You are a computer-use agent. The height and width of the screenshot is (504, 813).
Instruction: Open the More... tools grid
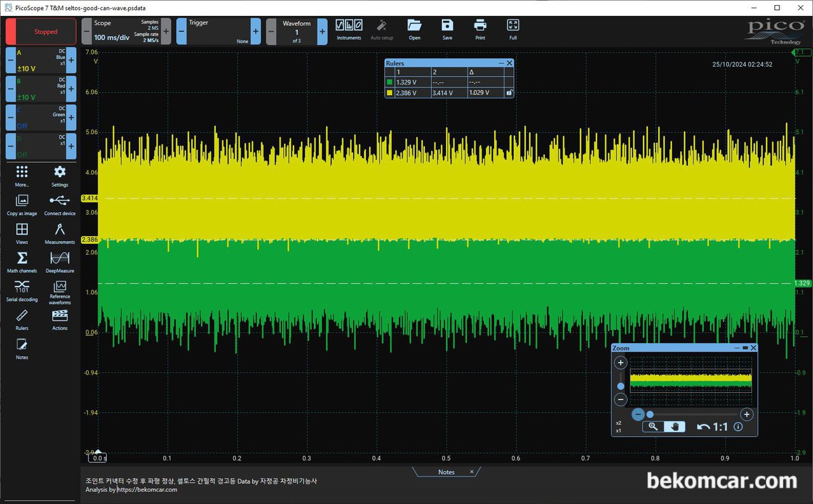click(x=22, y=176)
